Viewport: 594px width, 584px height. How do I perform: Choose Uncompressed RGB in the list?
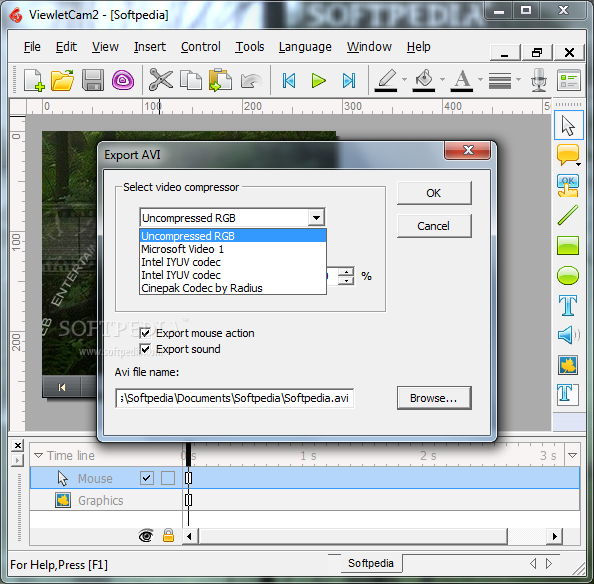click(233, 236)
